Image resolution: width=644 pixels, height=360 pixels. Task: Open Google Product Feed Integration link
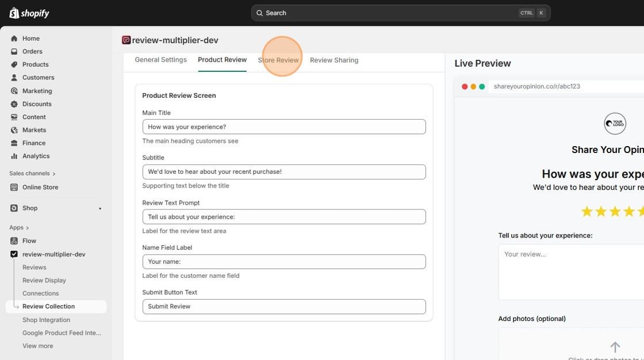point(62,333)
